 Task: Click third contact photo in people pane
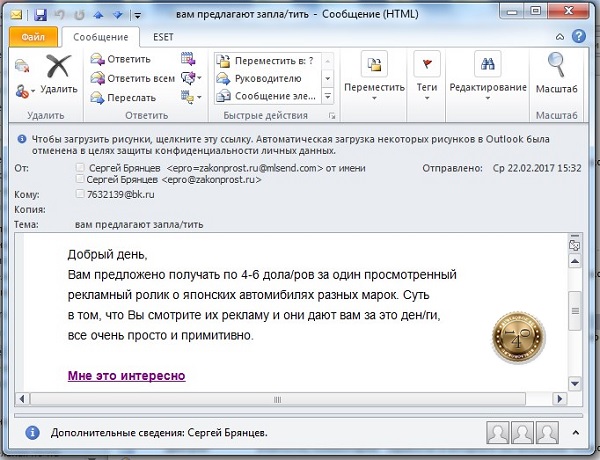pyautogui.click(x=547, y=432)
